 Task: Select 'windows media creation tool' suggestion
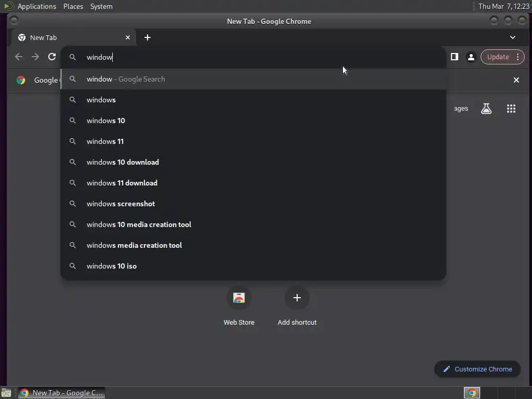click(x=253, y=245)
